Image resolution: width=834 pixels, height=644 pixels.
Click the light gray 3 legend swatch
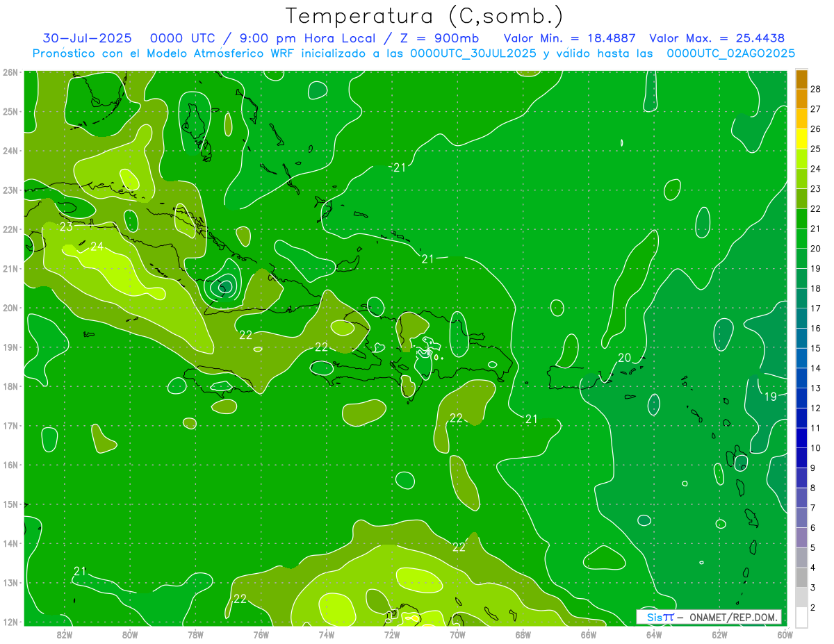coord(801,578)
